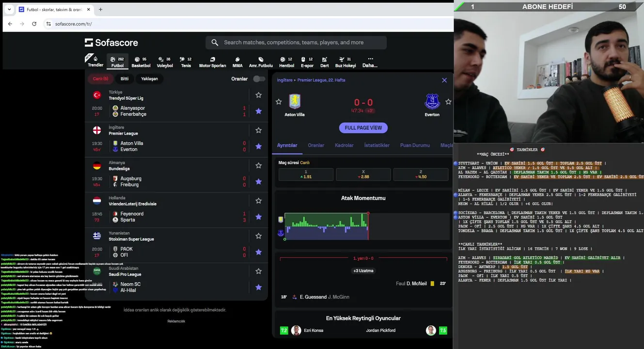Select the Tenis sport category
Viewport: 644px width, 349px height.
pos(186,62)
